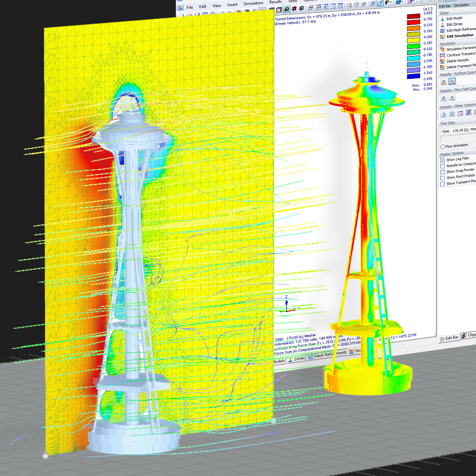Click the Edit Mesh Refinement grid icon
This screenshot has height=476, width=476.
point(443,31)
